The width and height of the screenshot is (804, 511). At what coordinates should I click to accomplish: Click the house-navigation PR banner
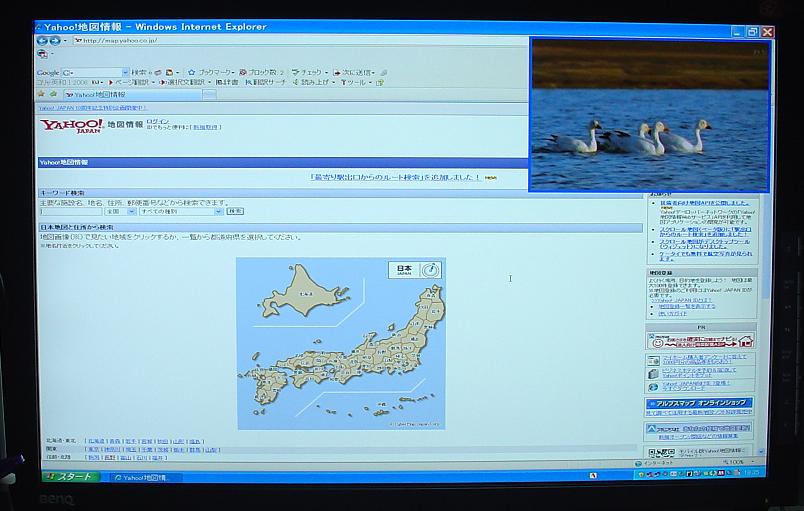click(x=700, y=341)
